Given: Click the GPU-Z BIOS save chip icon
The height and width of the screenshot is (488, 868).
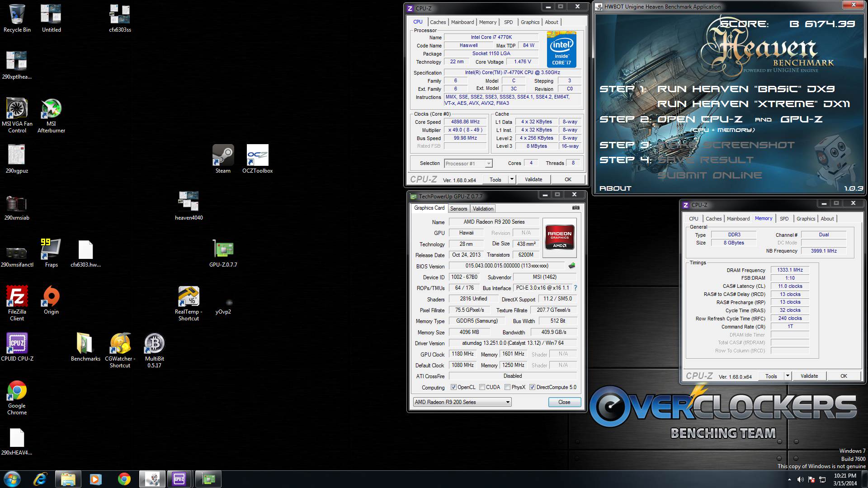Looking at the screenshot, I should (x=572, y=266).
